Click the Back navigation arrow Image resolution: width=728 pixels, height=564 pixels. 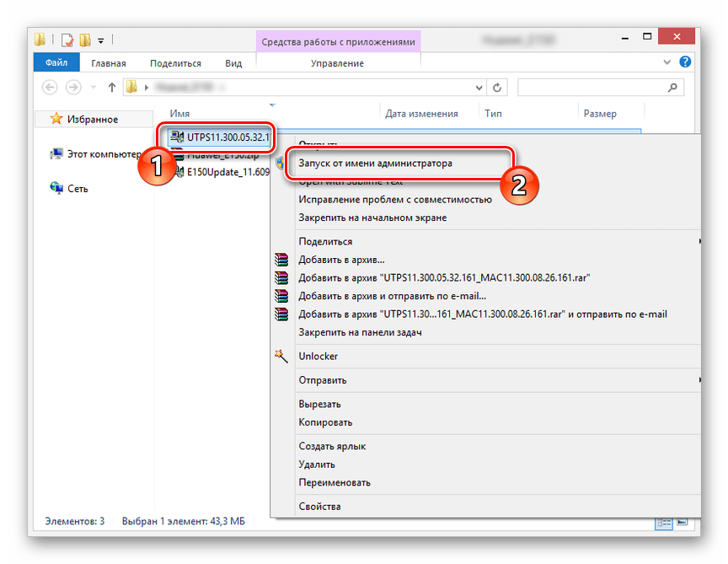(50, 87)
